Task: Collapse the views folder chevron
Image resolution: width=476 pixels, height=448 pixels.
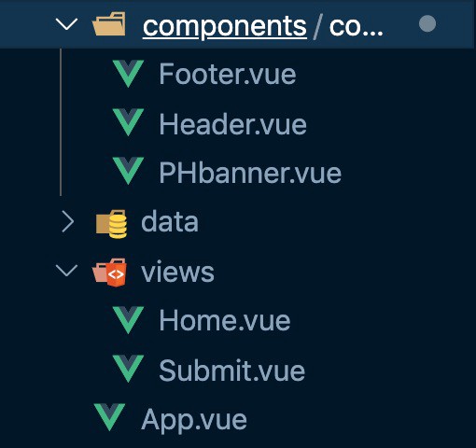Action: pos(66,271)
